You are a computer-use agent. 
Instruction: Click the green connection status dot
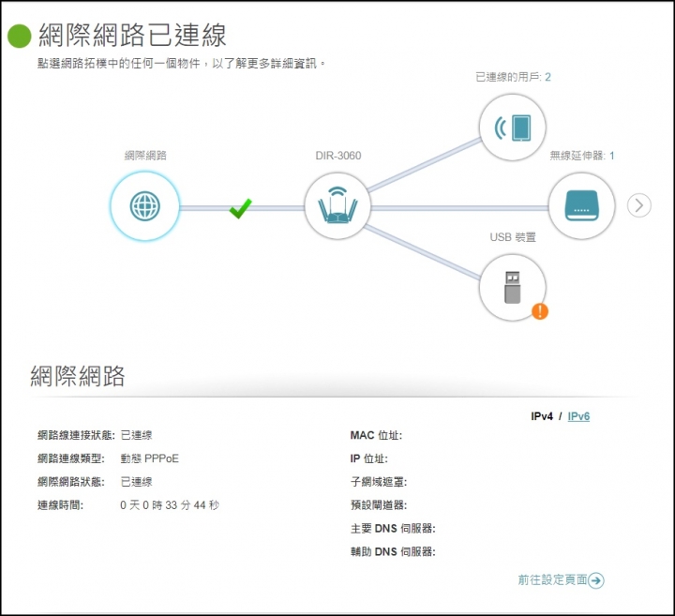click(20, 36)
